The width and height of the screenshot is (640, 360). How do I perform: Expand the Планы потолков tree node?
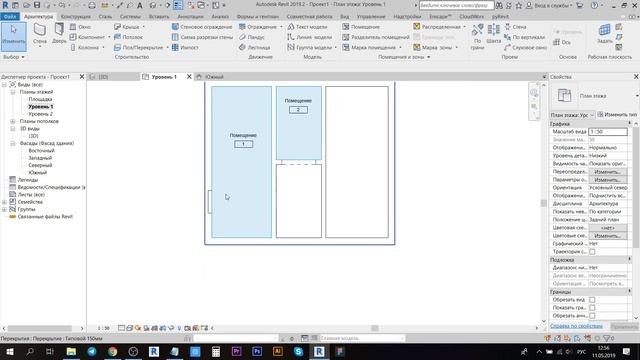pyautogui.click(x=13, y=121)
